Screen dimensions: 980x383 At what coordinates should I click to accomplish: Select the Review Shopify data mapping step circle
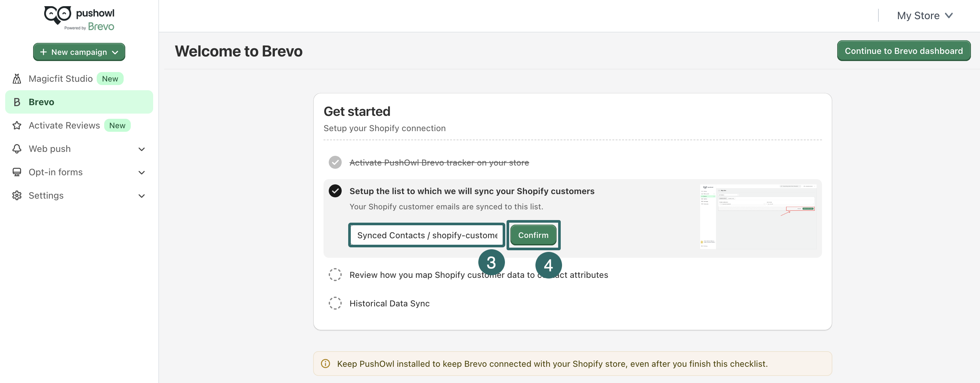tap(335, 275)
